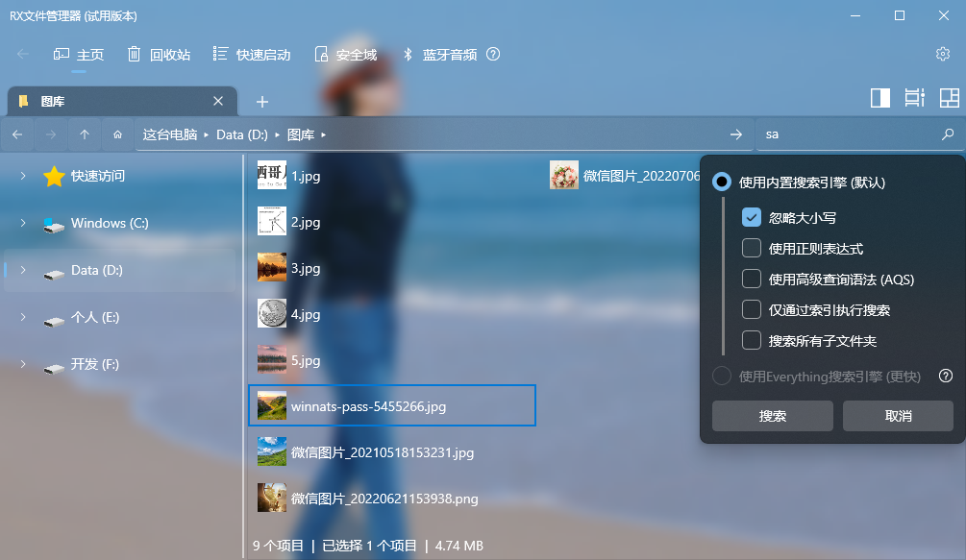966x560 pixels.
Task: Select 开发 (F:) drive in sidebar
Action: 95,364
